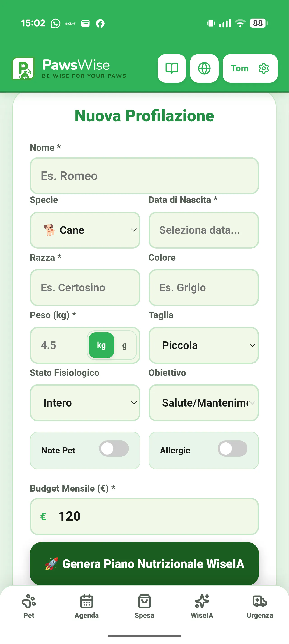Tap the Facebook notification icon in status bar

[100, 23]
